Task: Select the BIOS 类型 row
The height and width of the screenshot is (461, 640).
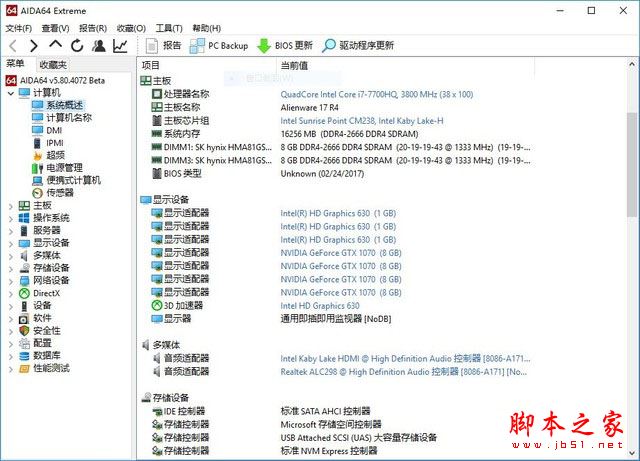Action: click(341, 174)
